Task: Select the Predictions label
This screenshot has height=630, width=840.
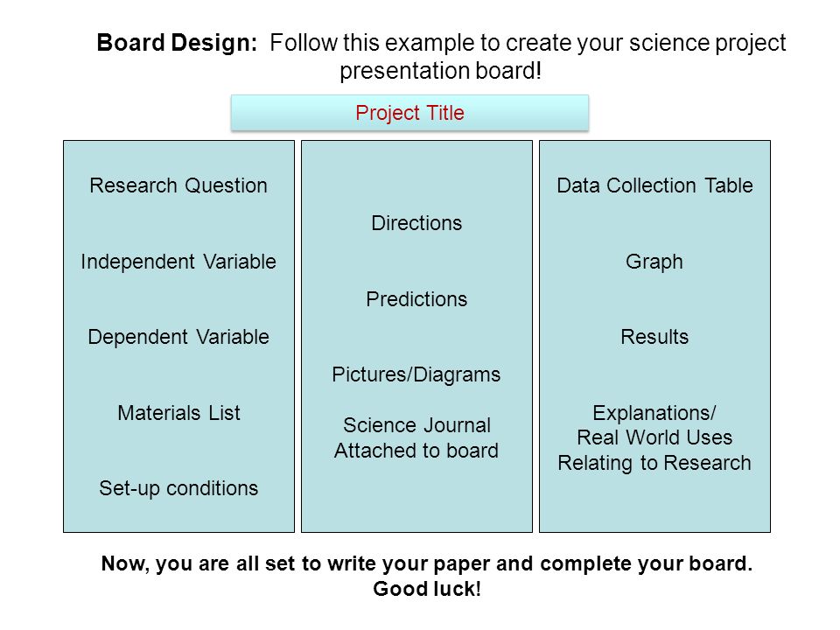Action: [416, 299]
